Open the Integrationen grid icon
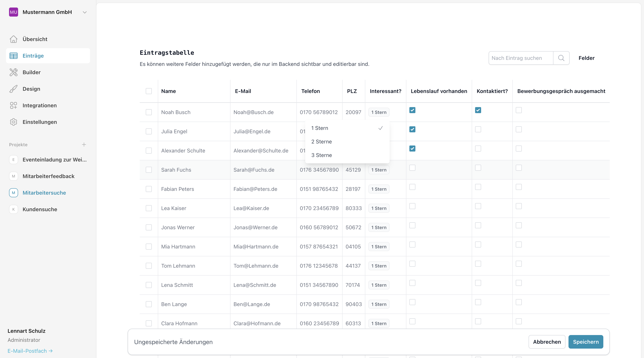This screenshot has width=644, height=358. [14, 105]
